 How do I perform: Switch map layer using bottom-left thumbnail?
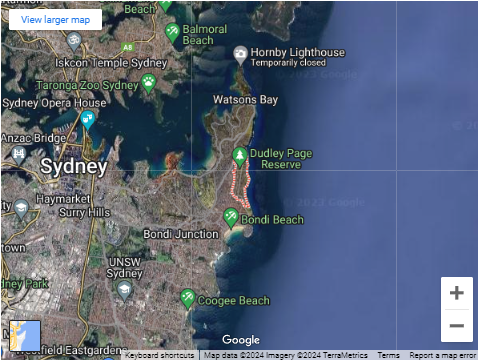25,336
